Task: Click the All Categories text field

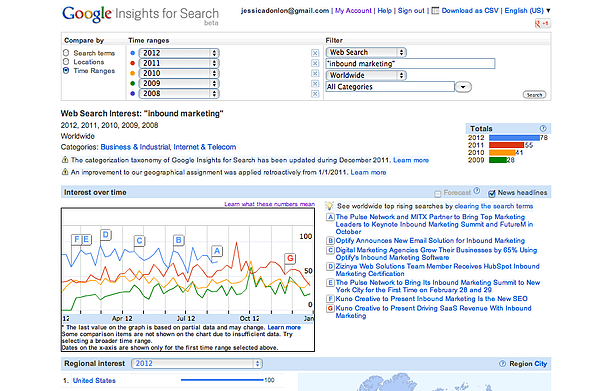Action: [390, 87]
